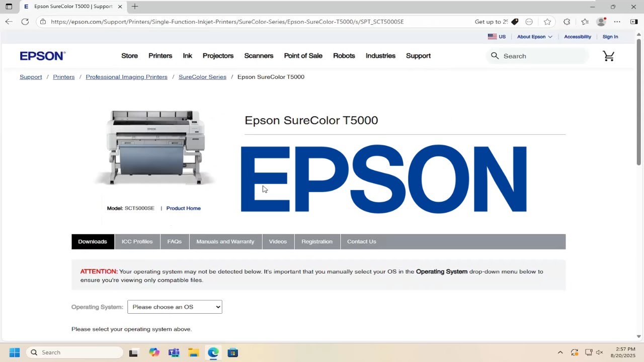Open the Edge sidebar icon
This screenshot has width=644, height=362.
pos(634,22)
